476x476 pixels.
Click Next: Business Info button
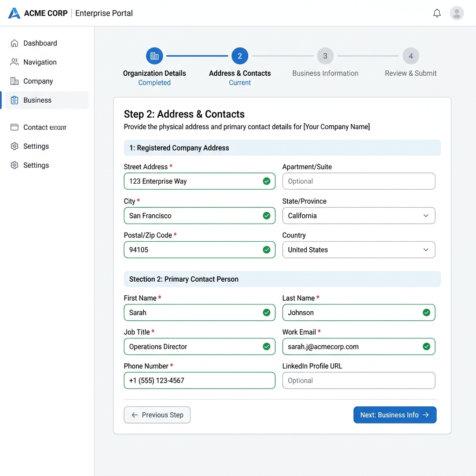[x=395, y=415]
